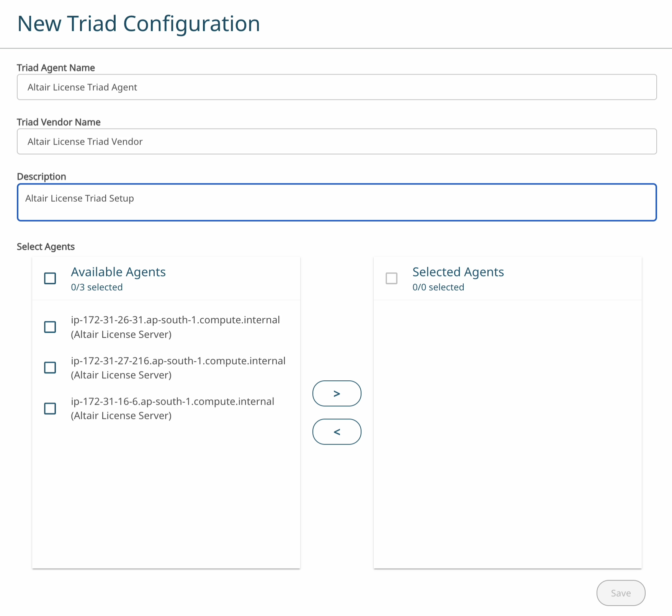Tick the checkbox for ip-172-31-27-216 agent
This screenshot has width=672, height=616.
pos(50,368)
